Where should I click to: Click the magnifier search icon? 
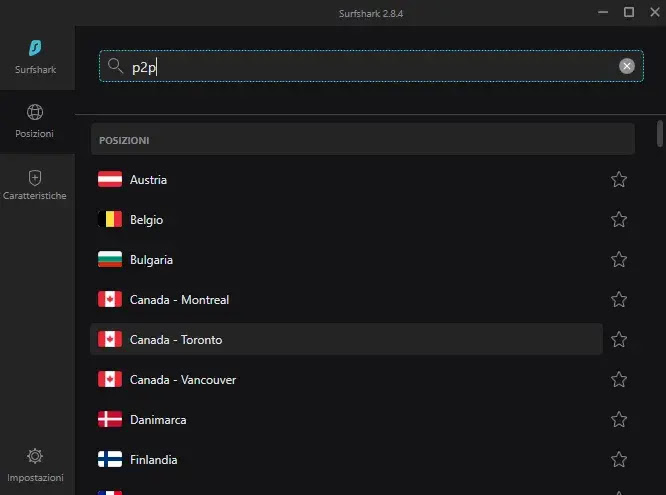[115, 66]
